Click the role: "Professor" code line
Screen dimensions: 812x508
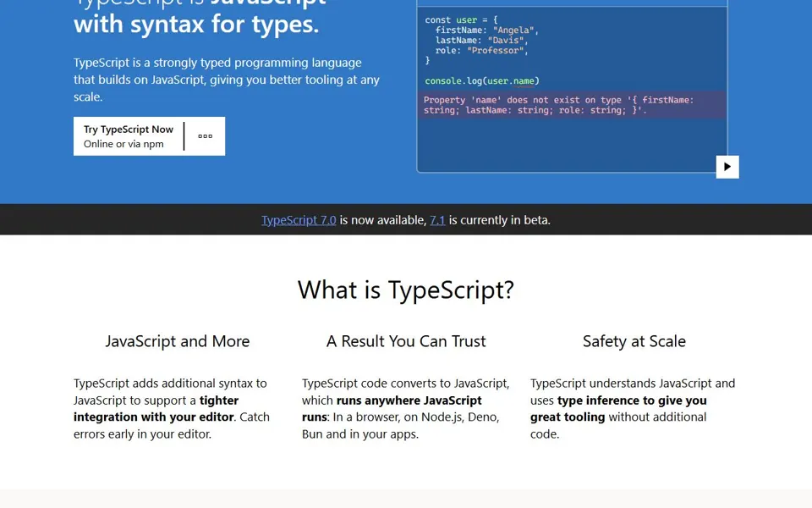click(x=481, y=51)
